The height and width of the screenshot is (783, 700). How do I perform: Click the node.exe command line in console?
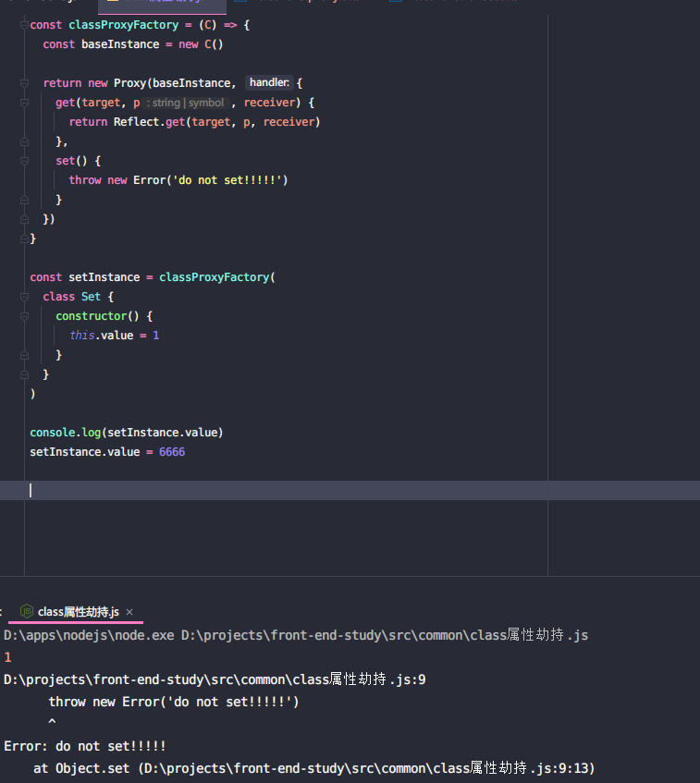(296, 635)
